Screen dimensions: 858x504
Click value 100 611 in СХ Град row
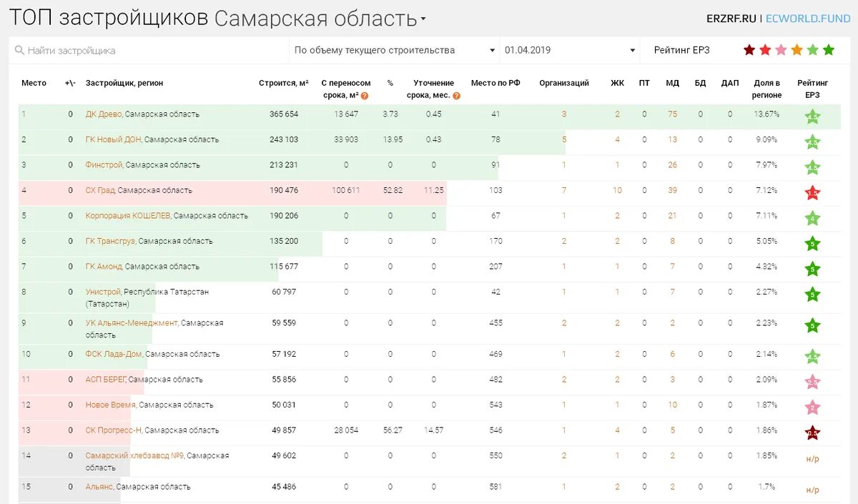click(x=346, y=190)
